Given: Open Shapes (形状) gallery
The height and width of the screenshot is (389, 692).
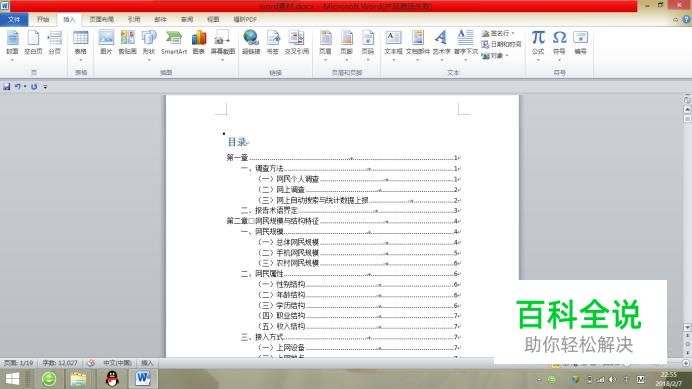Looking at the screenshot, I should 149,45.
